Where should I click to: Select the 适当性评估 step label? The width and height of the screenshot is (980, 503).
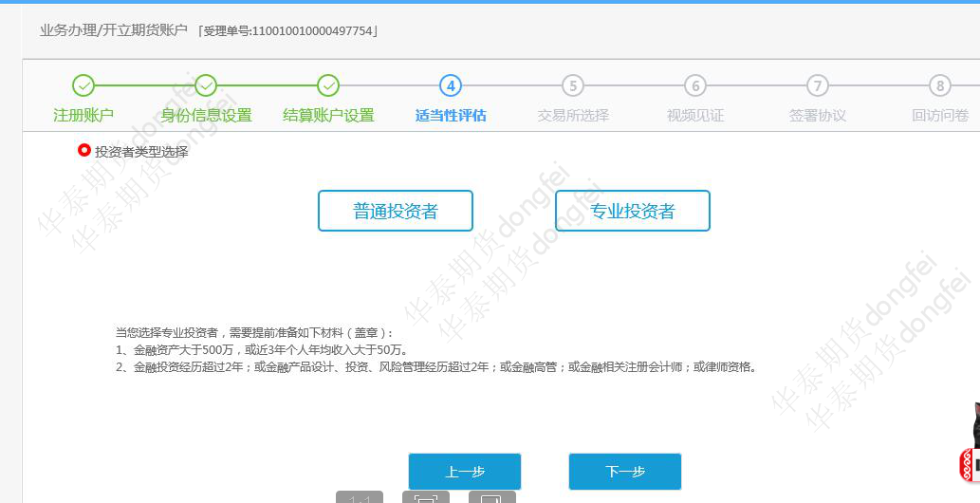451,116
